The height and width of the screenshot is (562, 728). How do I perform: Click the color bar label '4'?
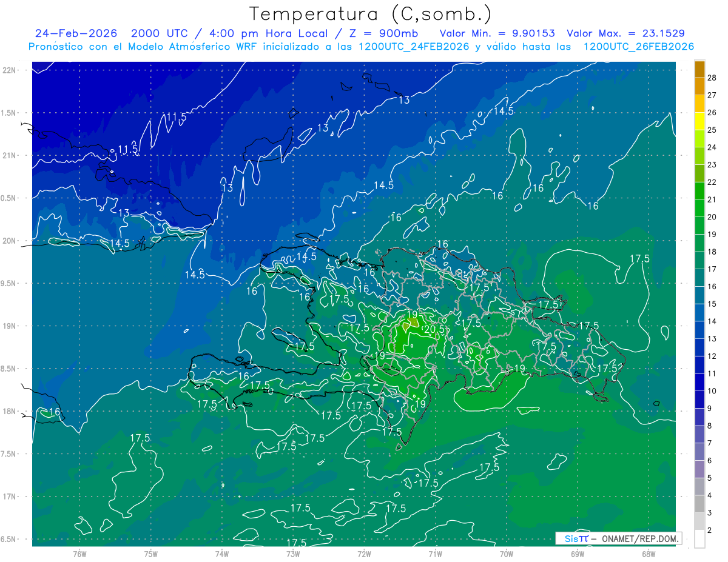click(x=710, y=495)
